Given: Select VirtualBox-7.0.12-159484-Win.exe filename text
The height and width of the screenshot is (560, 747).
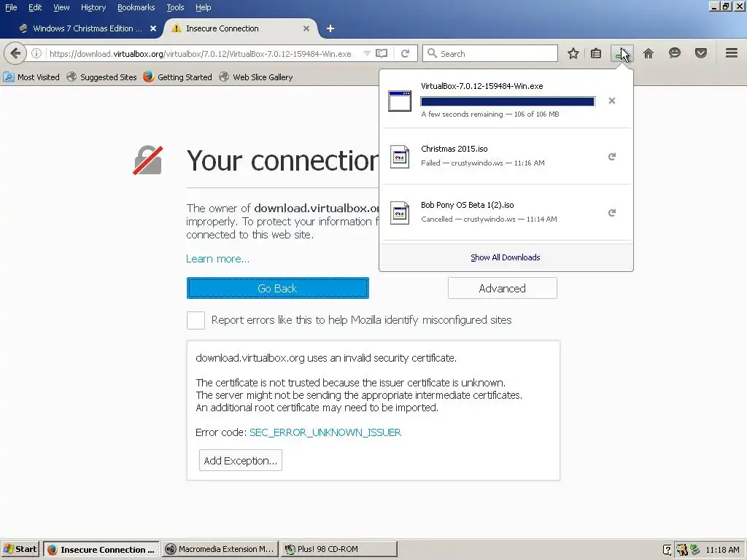Looking at the screenshot, I should coord(482,86).
